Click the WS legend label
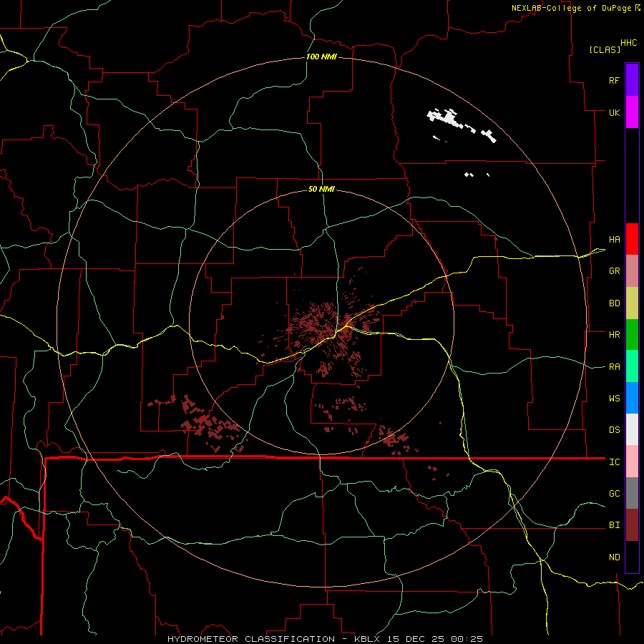The image size is (644, 644). 614,399
